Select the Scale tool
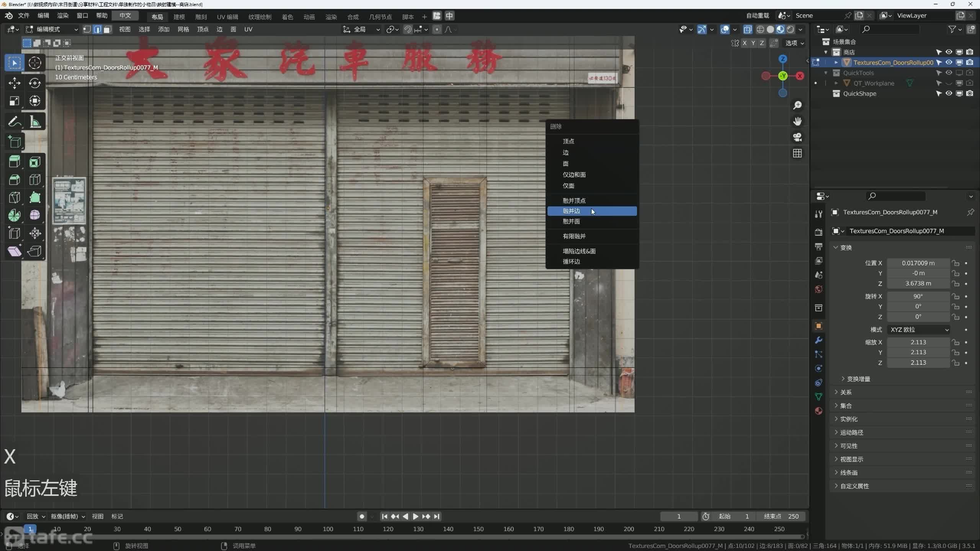The height and width of the screenshot is (551, 980). pos(14,101)
